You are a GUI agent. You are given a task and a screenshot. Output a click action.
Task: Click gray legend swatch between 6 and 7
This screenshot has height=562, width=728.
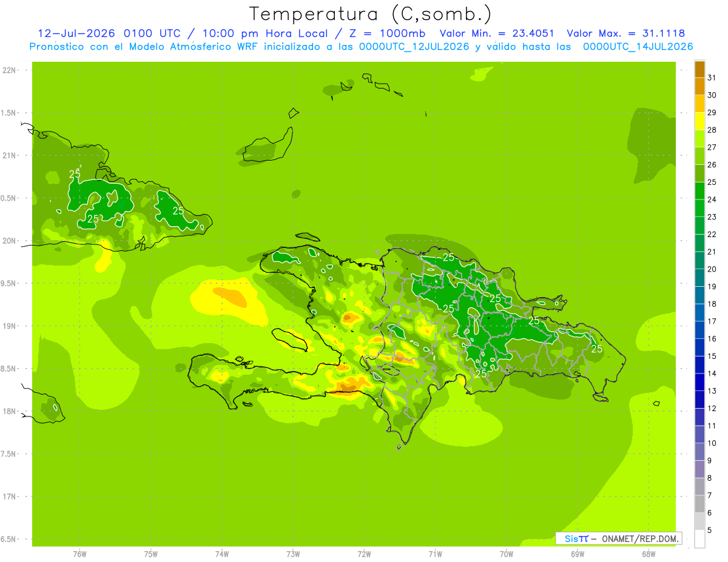coord(699,504)
